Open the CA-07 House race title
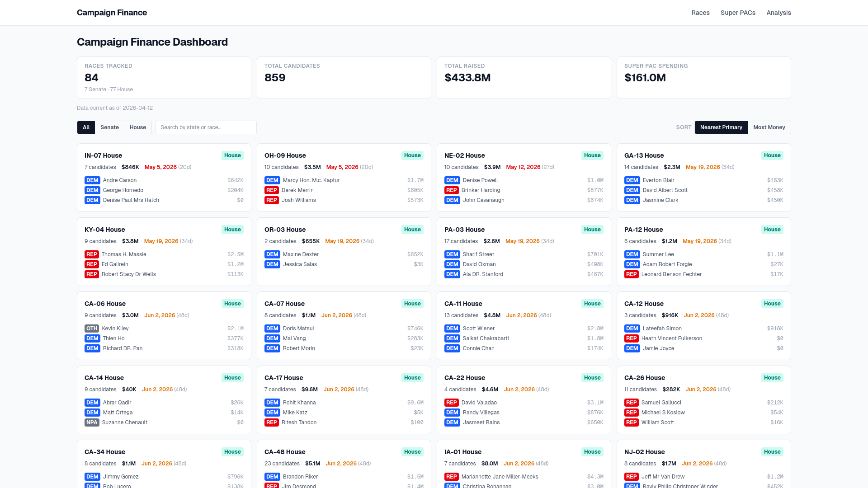This screenshot has height=488, width=868. 284,304
